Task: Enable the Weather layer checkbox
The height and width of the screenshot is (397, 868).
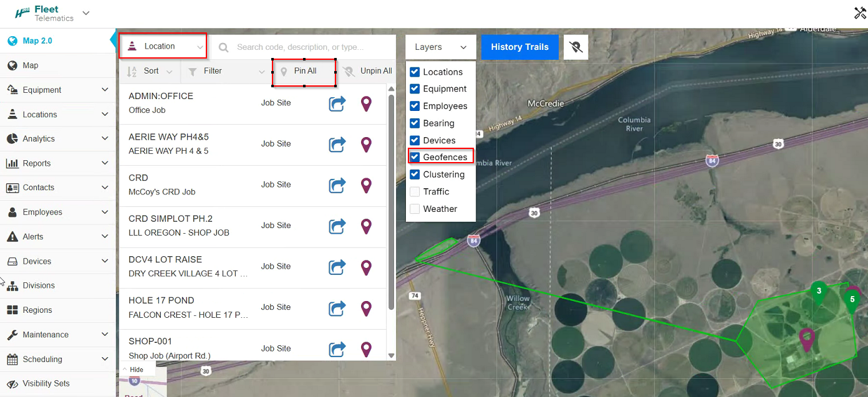Action: (415, 209)
